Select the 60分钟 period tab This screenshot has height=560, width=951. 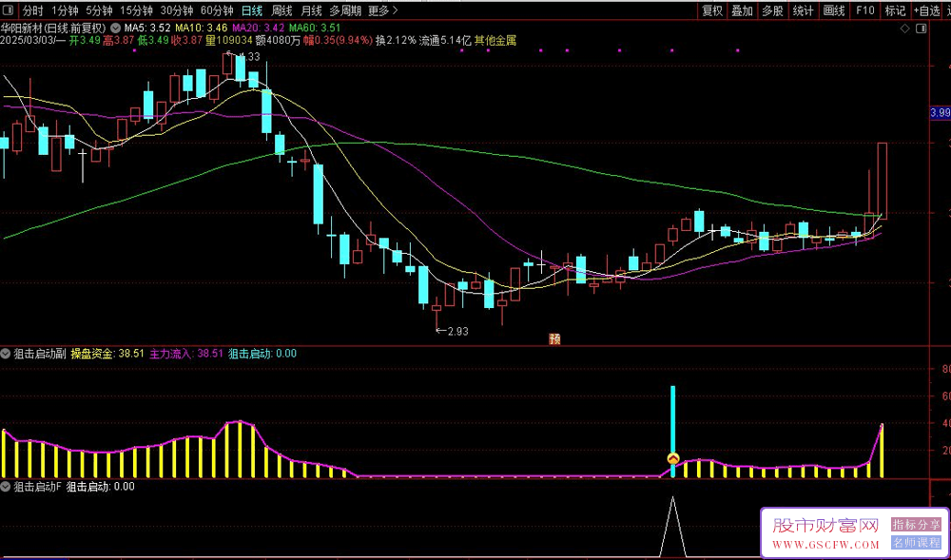coord(217,10)
